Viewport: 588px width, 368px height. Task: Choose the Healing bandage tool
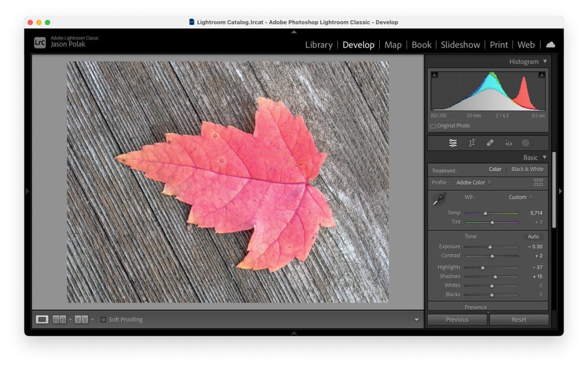coord(490,143)
